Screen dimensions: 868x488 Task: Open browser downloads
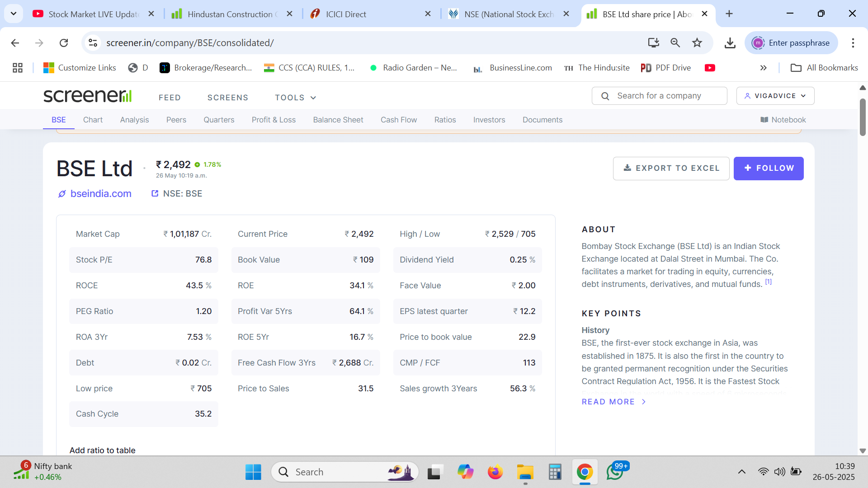point(730,43)
